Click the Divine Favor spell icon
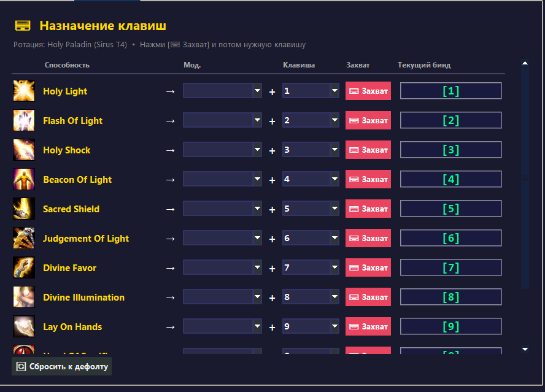The height and width of the screenshot is (392, 545). click(24, 267)
